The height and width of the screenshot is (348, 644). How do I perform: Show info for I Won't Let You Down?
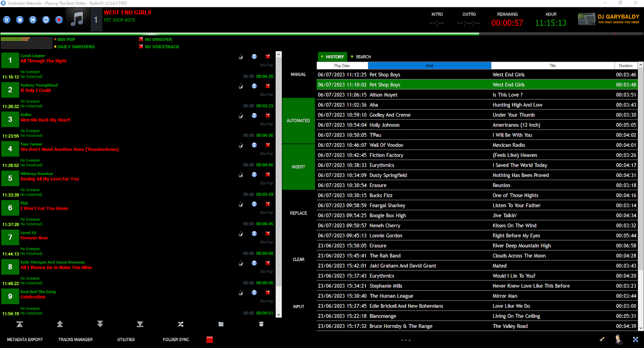pyautogui.click(x=254, y=204)
